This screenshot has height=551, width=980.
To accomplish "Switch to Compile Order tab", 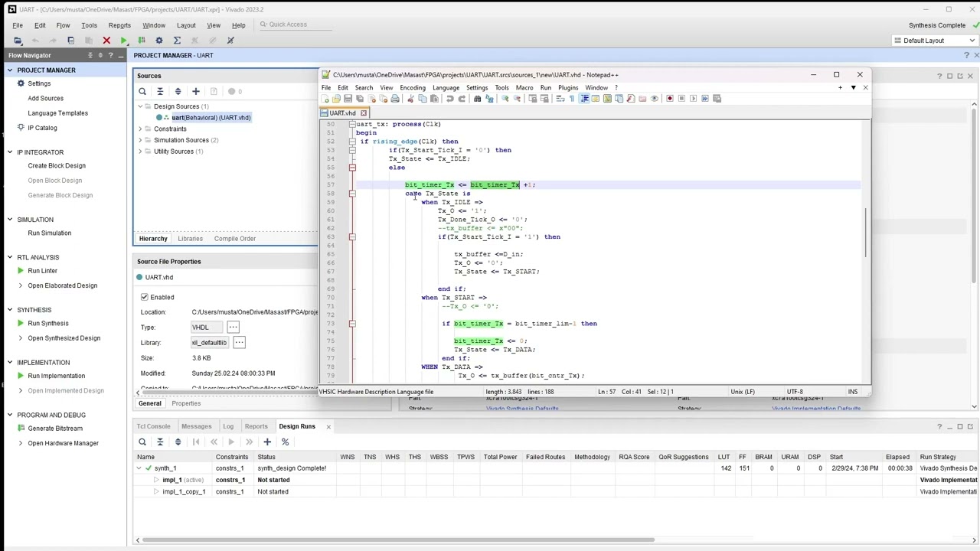I will click(x=235, y=239).
